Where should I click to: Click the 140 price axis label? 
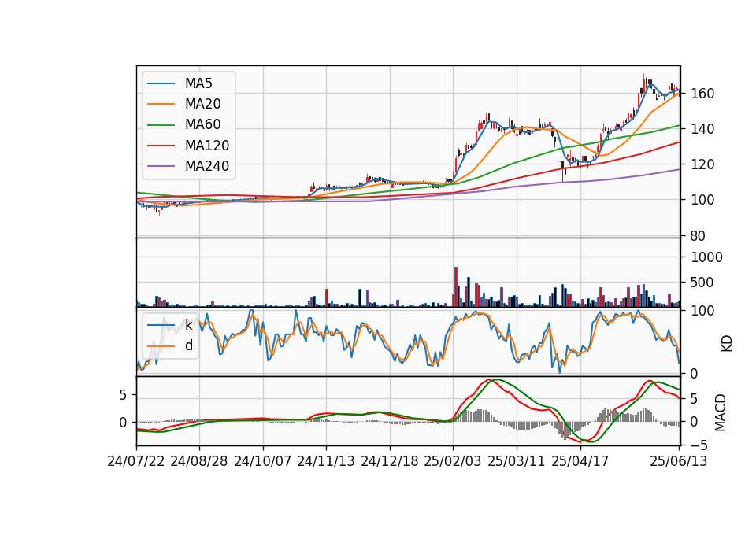[702, 129]
